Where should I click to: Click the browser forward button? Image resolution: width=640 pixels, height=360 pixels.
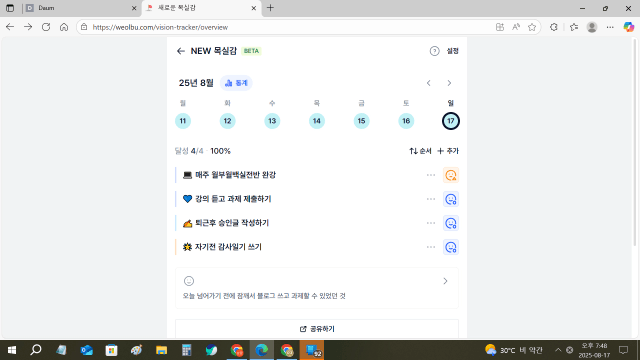(28, 27)
